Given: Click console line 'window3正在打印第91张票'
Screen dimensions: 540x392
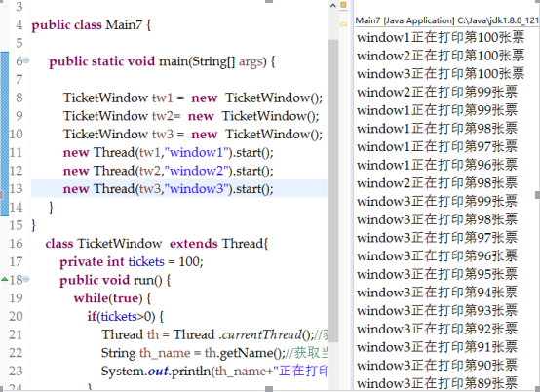Looking at the screenshot, I should pyautogui.click(x=437, y=347).
